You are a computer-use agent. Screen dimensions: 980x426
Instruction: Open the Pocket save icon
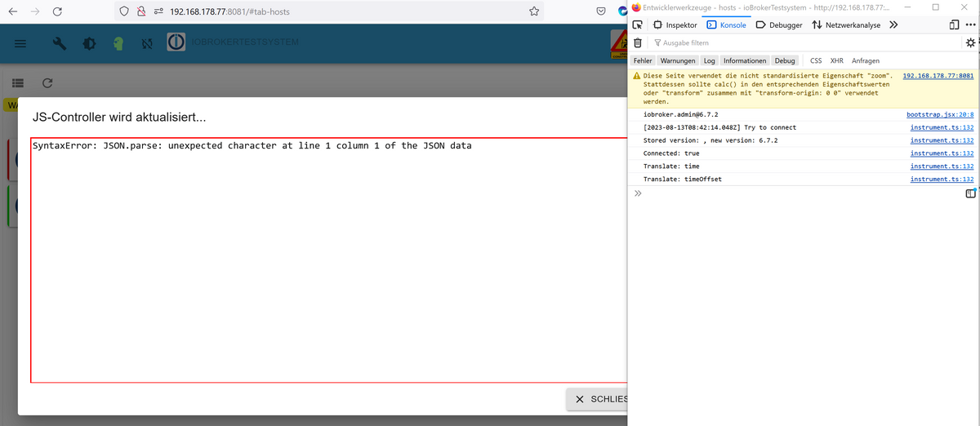(600, 11)
